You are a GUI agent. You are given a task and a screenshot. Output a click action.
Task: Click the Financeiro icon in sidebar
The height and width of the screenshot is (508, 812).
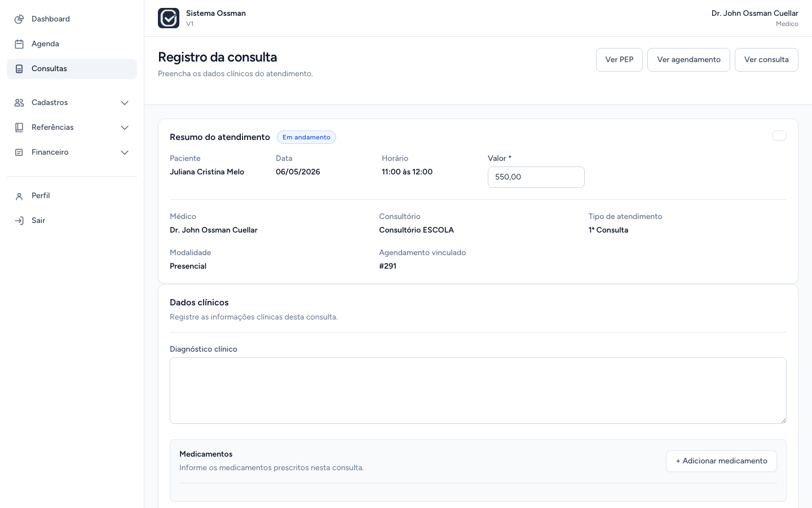pyautogui.click(x=19, y=152)
